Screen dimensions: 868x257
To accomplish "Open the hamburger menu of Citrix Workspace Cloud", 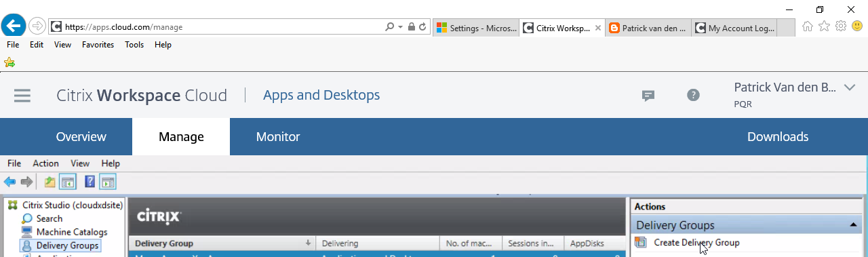I will click(x=22, y=96).
